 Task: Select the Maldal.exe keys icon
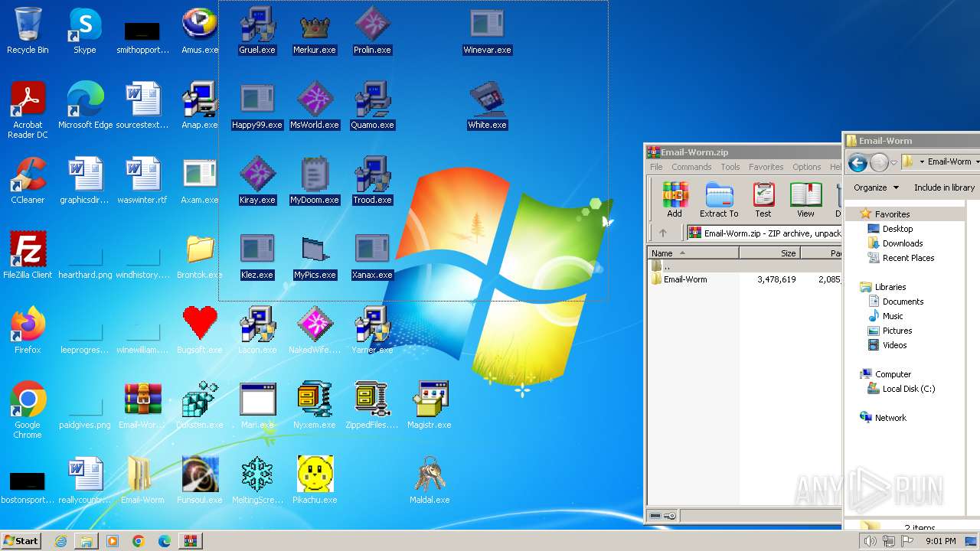pyautogui.click(x=430, y=481)
